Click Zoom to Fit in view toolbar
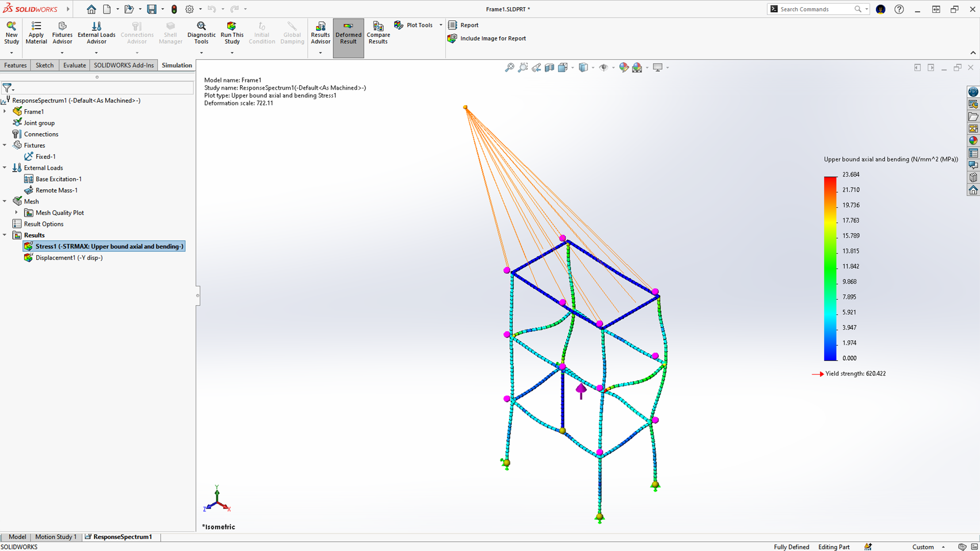The image size is (980, 551). click(x=509, y=67)
